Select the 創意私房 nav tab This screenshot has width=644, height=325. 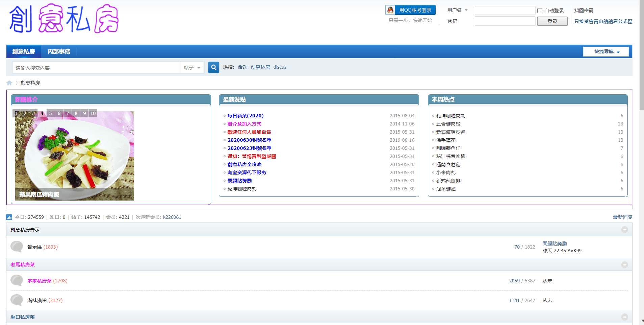24,51
